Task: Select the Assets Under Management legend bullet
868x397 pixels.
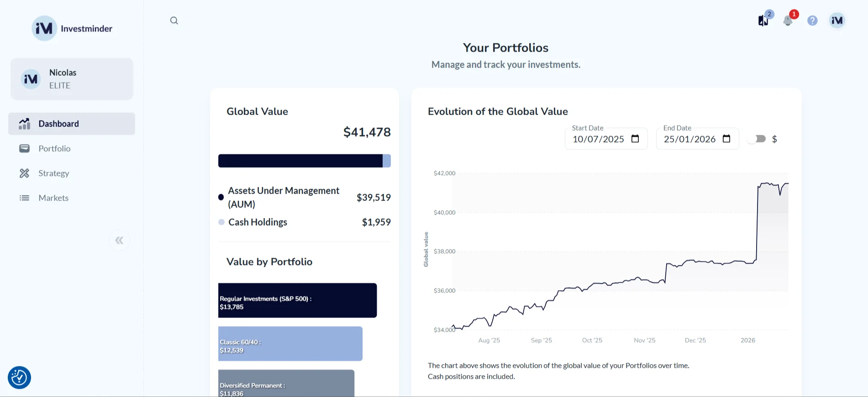Action: tap(221, 197)
